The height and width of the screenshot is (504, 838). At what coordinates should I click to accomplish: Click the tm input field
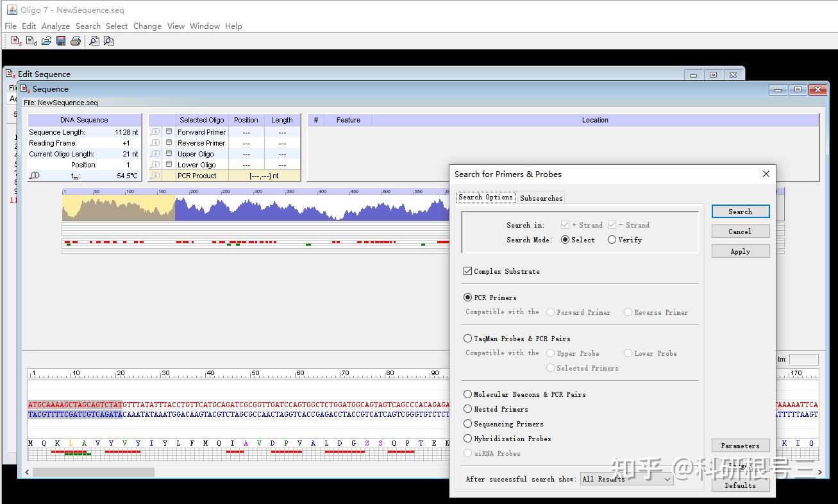coord(804,360)
